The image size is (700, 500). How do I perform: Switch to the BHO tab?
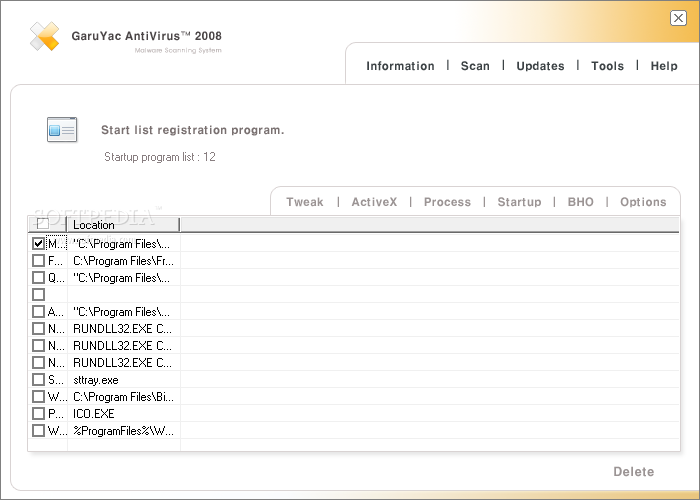[580, 202]
